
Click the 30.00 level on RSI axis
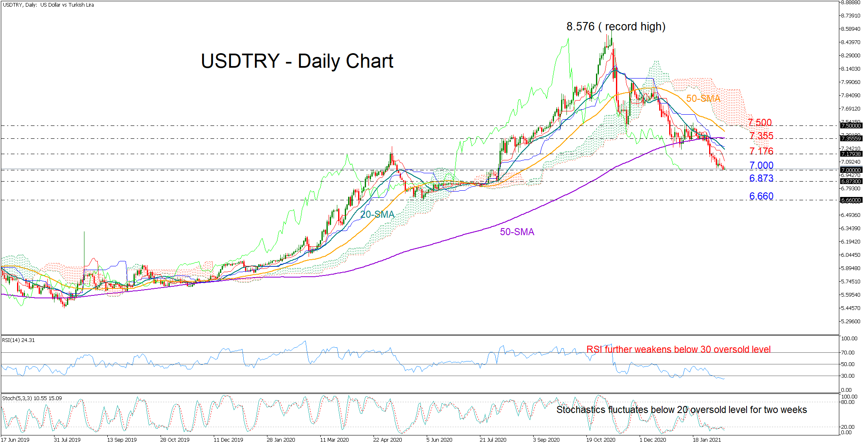tap(848, 376)
